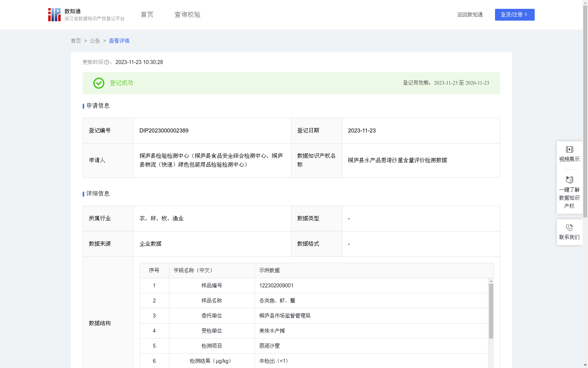Go to 首页 in the breadcrumb

(x=76, y=41)
